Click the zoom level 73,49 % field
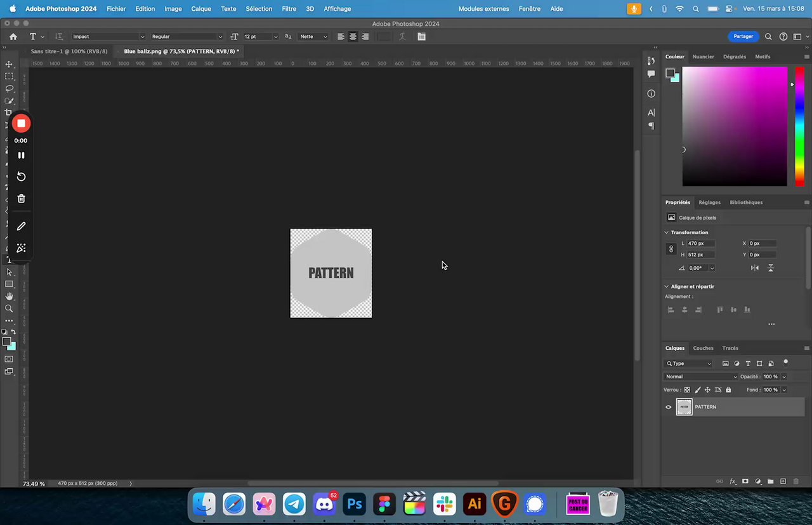Screen dimensions: 812x525 [x=34, y=484]
